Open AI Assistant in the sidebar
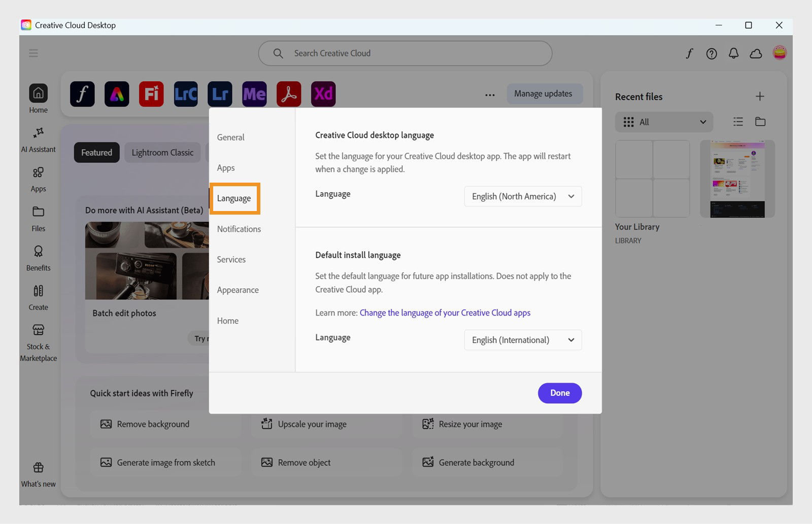Viewport: 812px width, 524px height. pyautogui.click(x=38, y=139)
